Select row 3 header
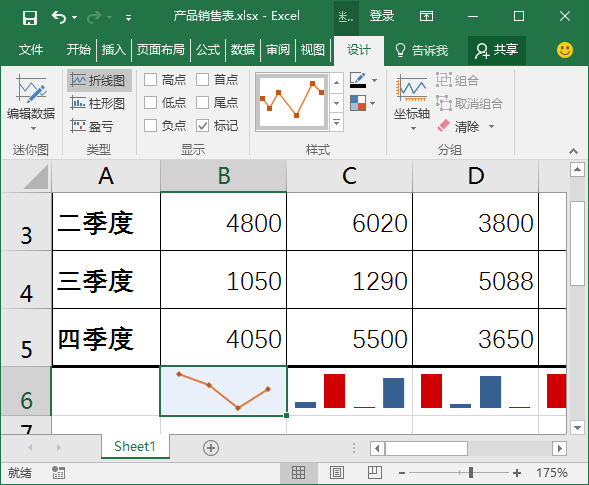 click(26, 222)
